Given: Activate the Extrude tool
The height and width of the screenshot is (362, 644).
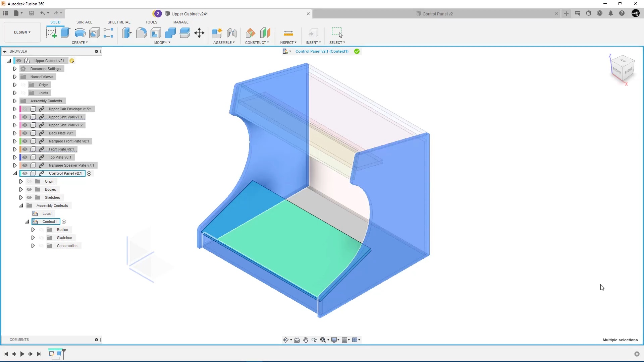Looking at the screenshot, I should (x=65, y=33).
